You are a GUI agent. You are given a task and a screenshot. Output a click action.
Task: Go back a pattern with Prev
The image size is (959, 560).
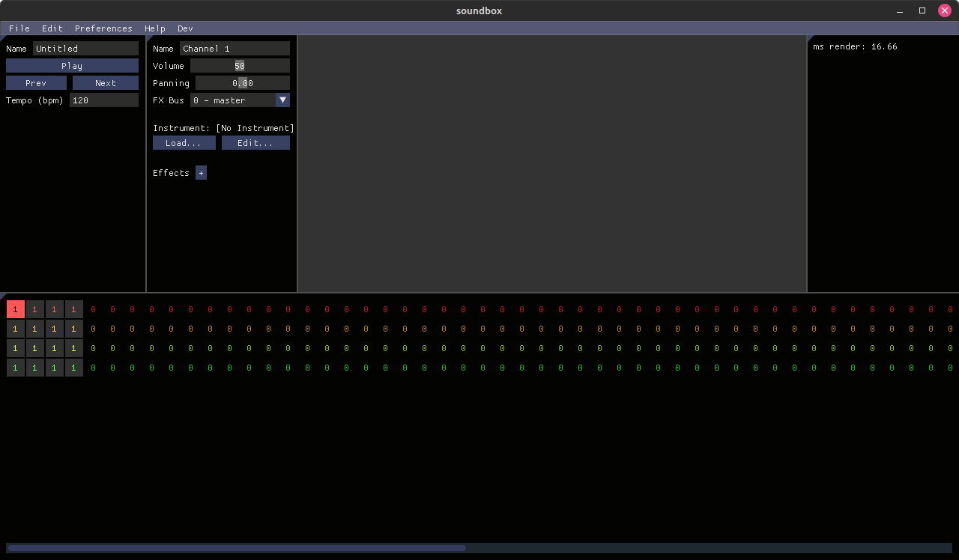pos(36,82)
